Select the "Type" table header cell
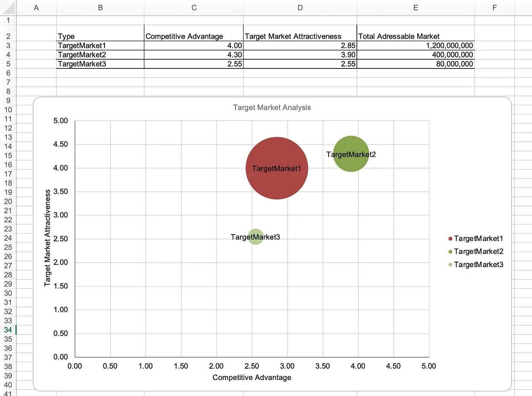Screen dimensions: 532x396 (100, 36)
